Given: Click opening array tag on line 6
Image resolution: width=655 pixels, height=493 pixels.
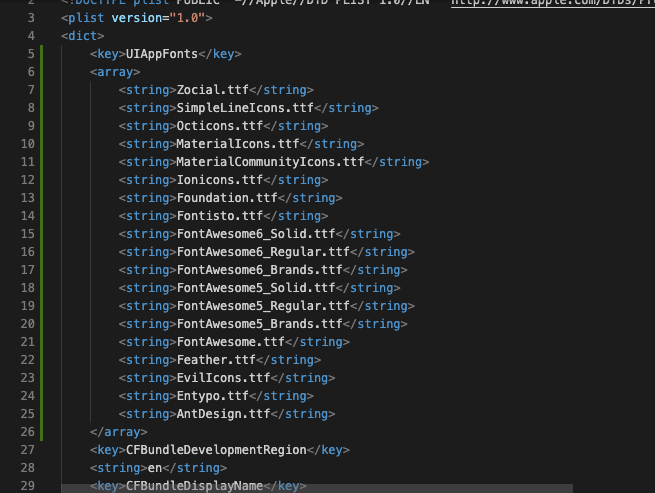Looking at the screenshot, I should [115, 72].
